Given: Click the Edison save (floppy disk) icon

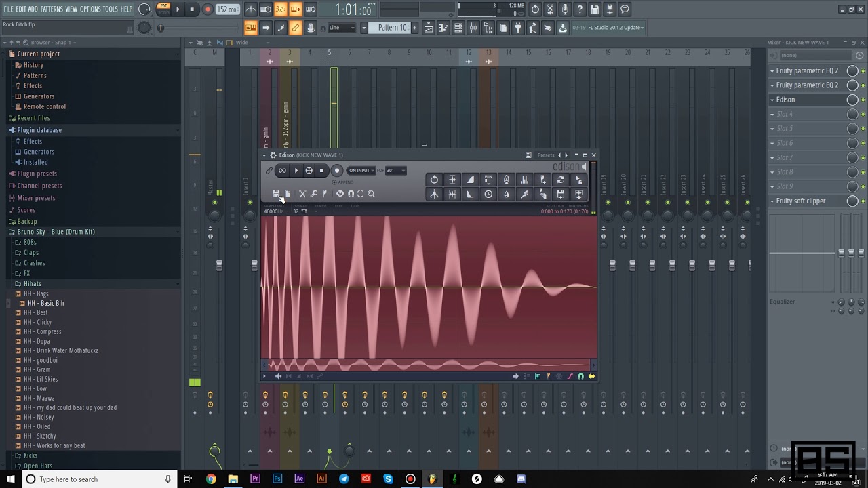Looking at the screenshot, I should coord(276,194).
